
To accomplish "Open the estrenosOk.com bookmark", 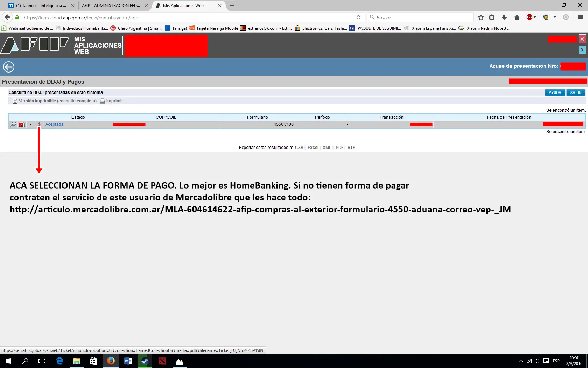I will [266, 28].
